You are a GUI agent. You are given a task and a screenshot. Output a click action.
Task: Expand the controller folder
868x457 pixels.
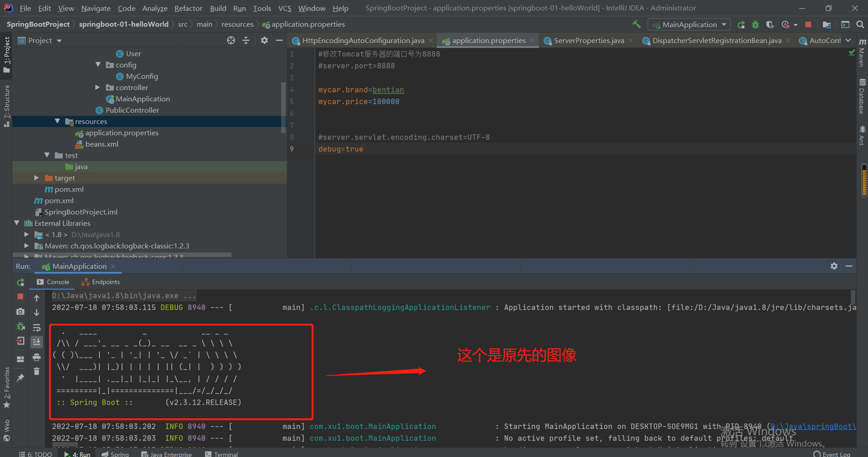click(x=97, y=87)
